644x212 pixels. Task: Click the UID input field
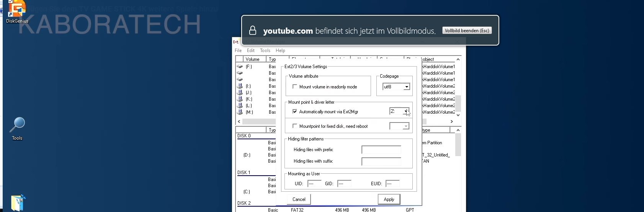click(x=315, y=184)
